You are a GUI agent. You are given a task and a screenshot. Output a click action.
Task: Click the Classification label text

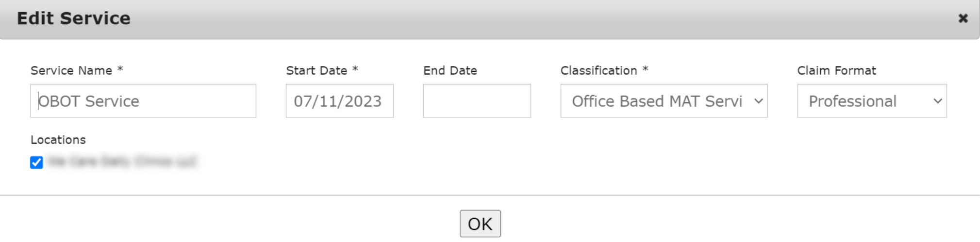coord(598,71)
